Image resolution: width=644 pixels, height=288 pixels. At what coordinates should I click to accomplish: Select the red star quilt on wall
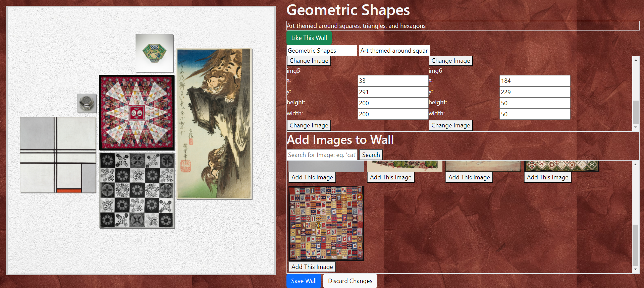[137, 113]
